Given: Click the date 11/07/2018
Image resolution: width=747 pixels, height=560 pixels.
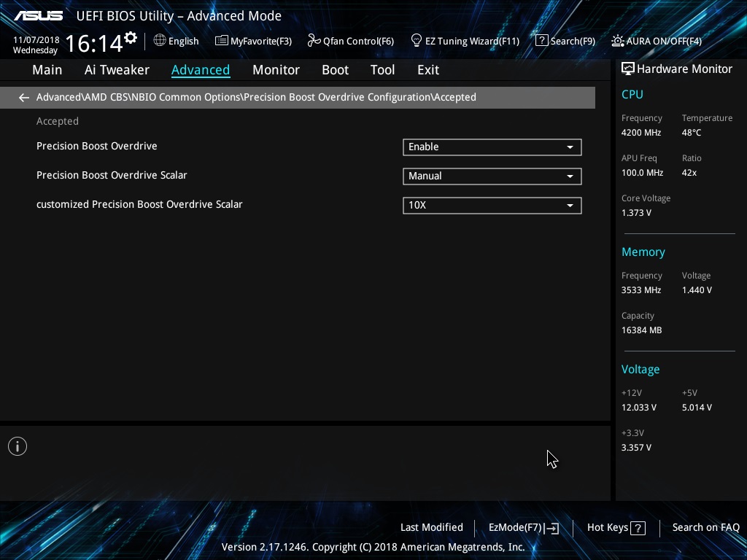Looking at the screenshot, I should [x=36, y=40].
